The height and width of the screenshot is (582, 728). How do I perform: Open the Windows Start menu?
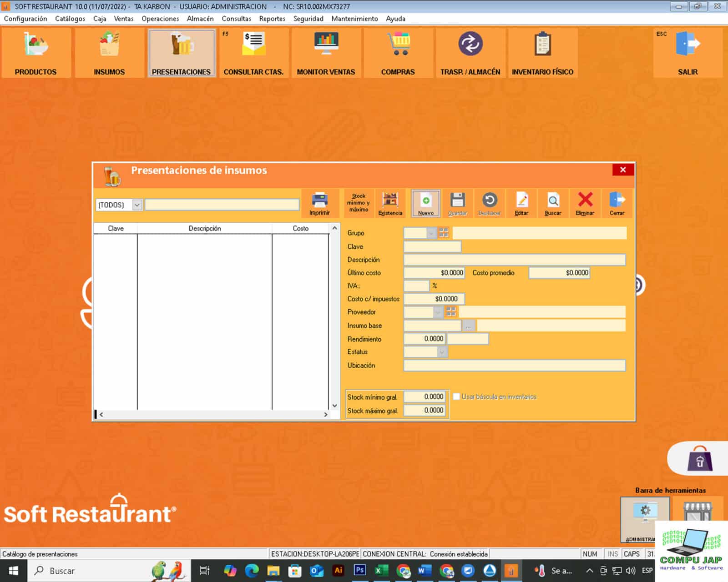pos(14,571)
